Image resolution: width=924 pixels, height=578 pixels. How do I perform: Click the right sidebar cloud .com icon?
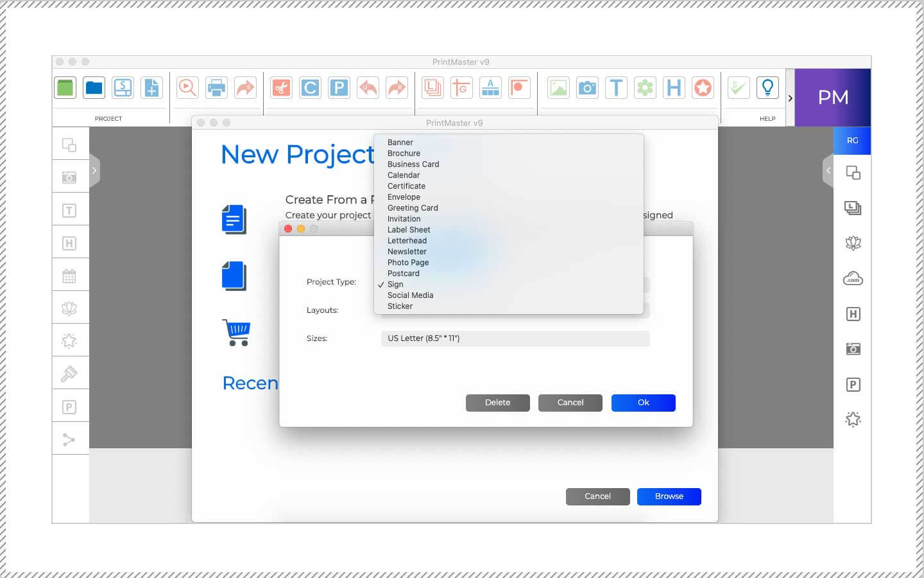(853, 279)
